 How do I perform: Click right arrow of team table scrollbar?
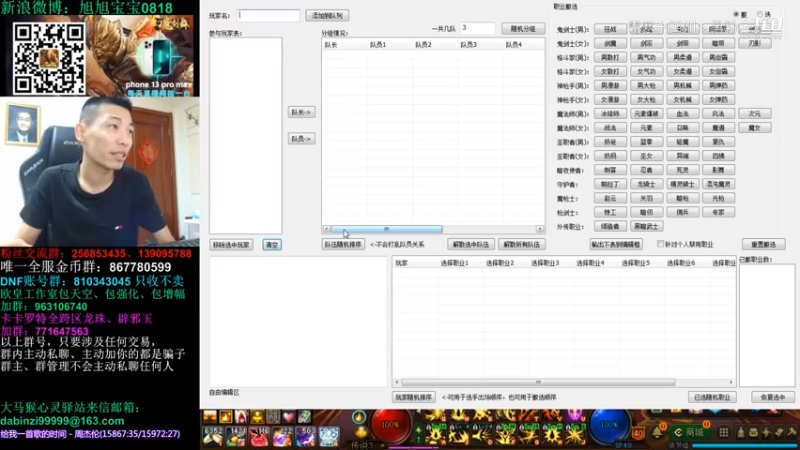540,229
